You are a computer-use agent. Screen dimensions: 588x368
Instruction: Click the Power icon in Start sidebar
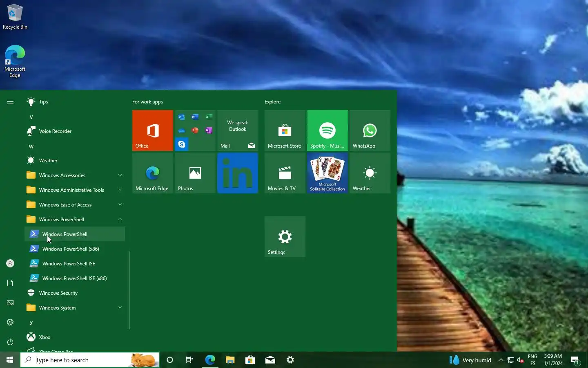[x=10, y=342]
